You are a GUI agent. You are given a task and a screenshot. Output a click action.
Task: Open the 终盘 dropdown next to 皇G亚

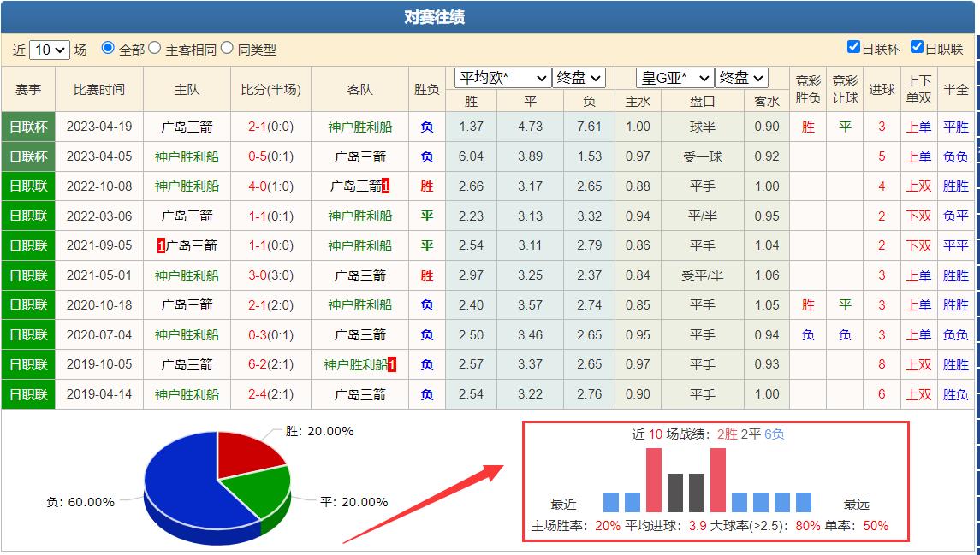[x=741, y=77]
